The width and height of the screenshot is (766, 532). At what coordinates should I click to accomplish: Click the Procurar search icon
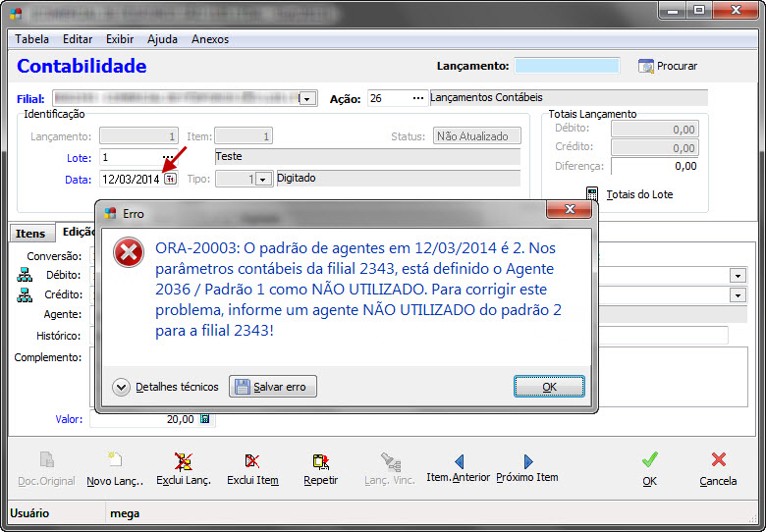[x=646, y=66]
